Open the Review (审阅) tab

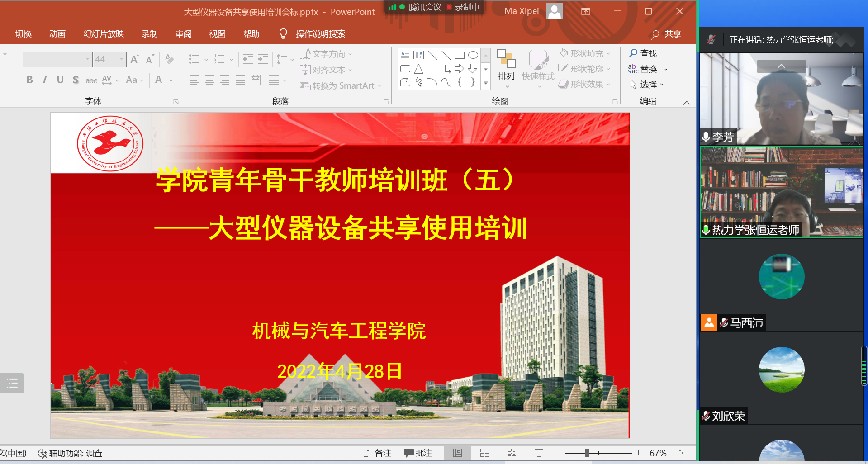(183, 34)
